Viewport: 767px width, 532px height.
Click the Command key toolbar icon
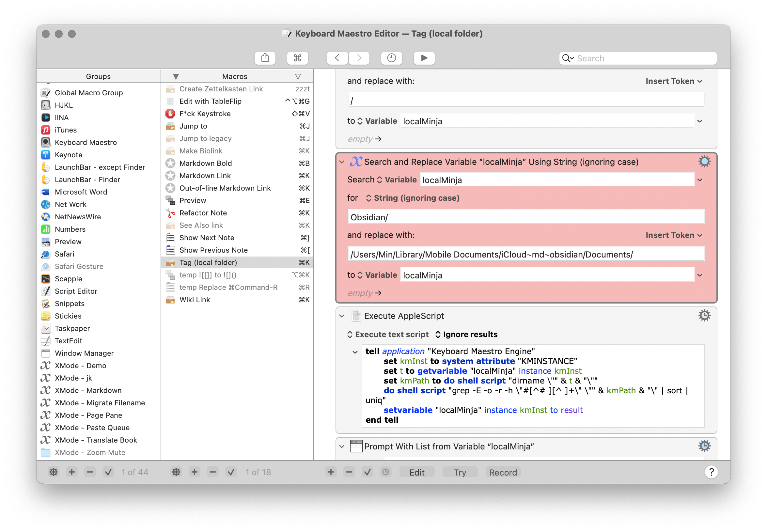[297, 58]
